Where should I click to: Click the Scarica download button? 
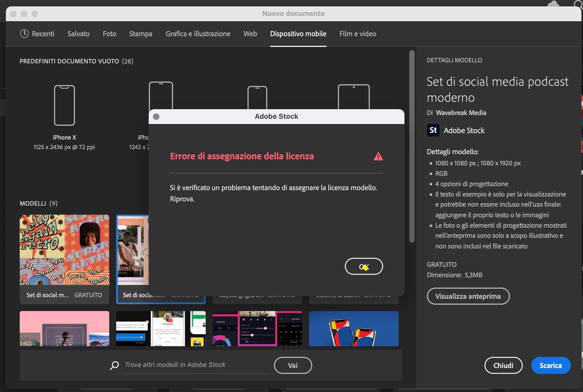[550, 365]
